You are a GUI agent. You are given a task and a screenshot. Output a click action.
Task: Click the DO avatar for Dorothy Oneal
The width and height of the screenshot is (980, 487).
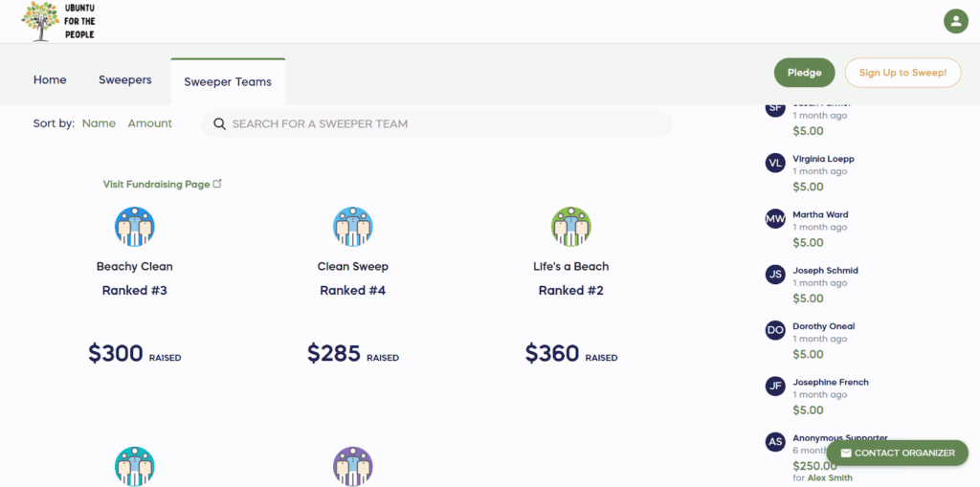tap(775, 330)
